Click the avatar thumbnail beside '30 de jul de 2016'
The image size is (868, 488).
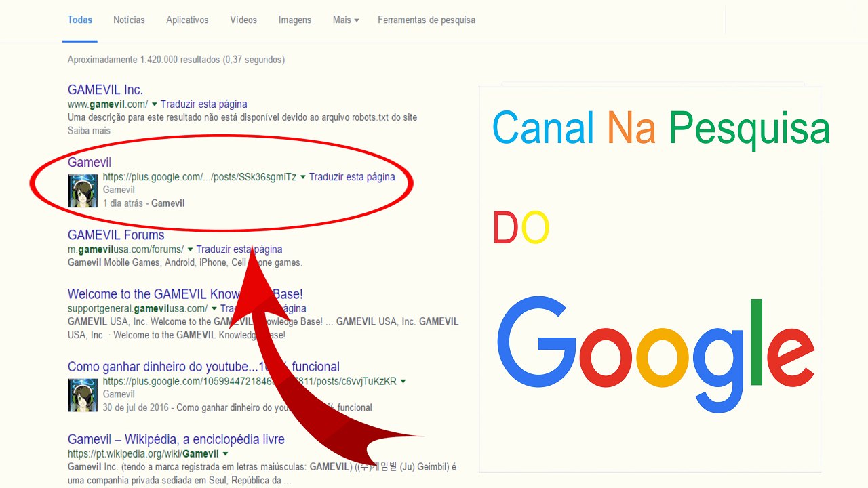(83, 394)
